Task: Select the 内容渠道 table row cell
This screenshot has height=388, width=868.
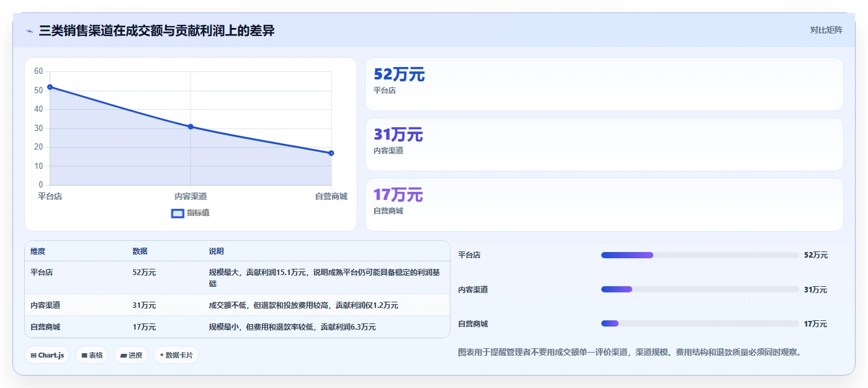Action: point(45,305)
